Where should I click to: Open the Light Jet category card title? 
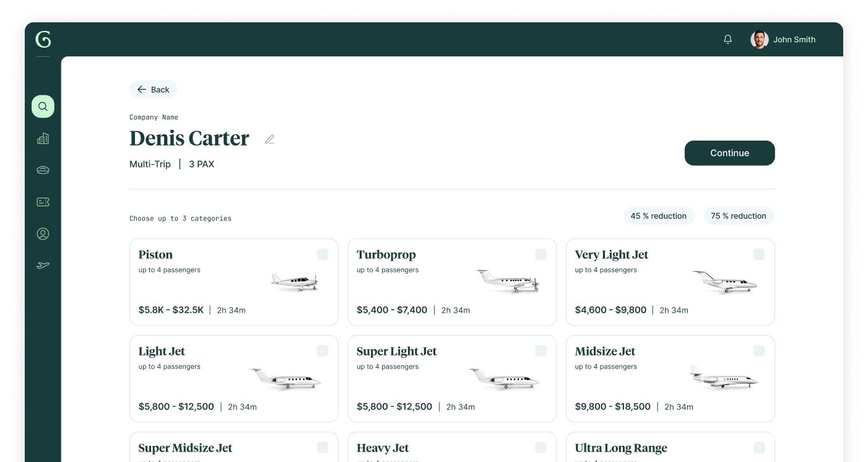pos(162,351)
